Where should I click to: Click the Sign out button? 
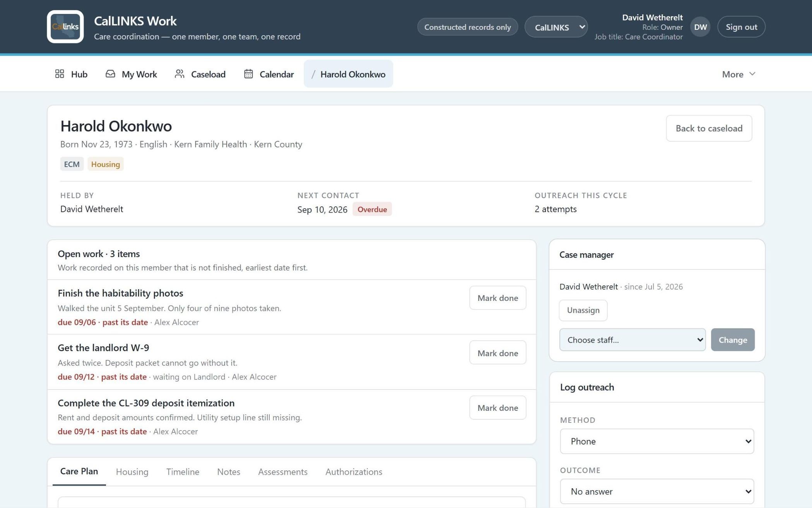pos(741,27)
